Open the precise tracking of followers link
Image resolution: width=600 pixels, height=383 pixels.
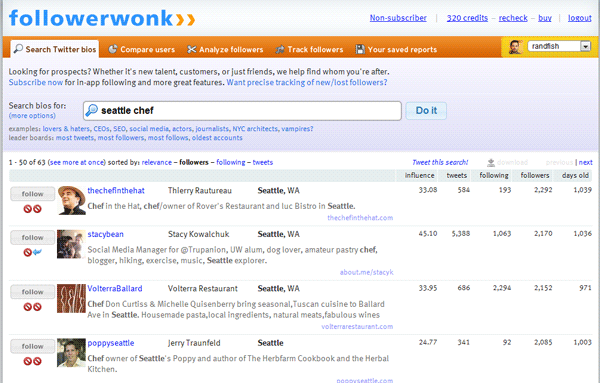pyautogui.click(x=307, y=82)
